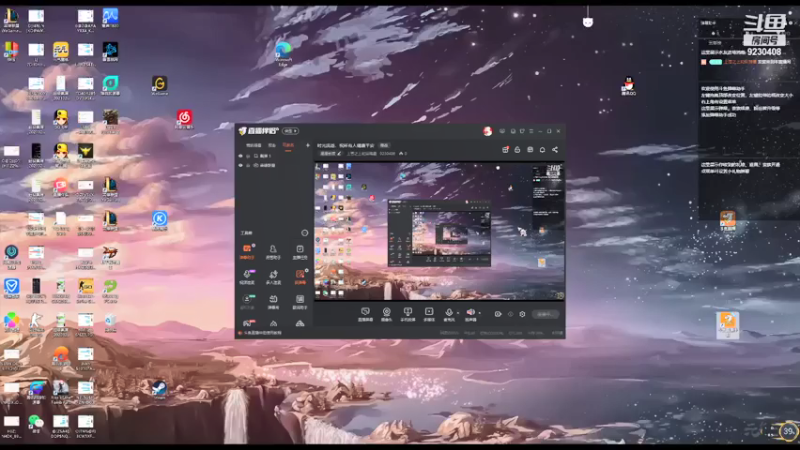This screenshot has height=450, width=800.
Task: Add a new scene with the plus icon
Action: [x=308, y=145]
